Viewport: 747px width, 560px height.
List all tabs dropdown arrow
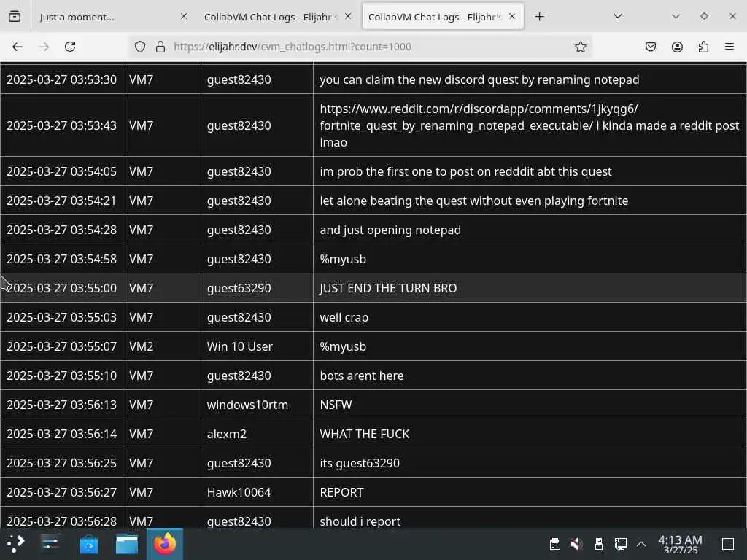[618, 17]
